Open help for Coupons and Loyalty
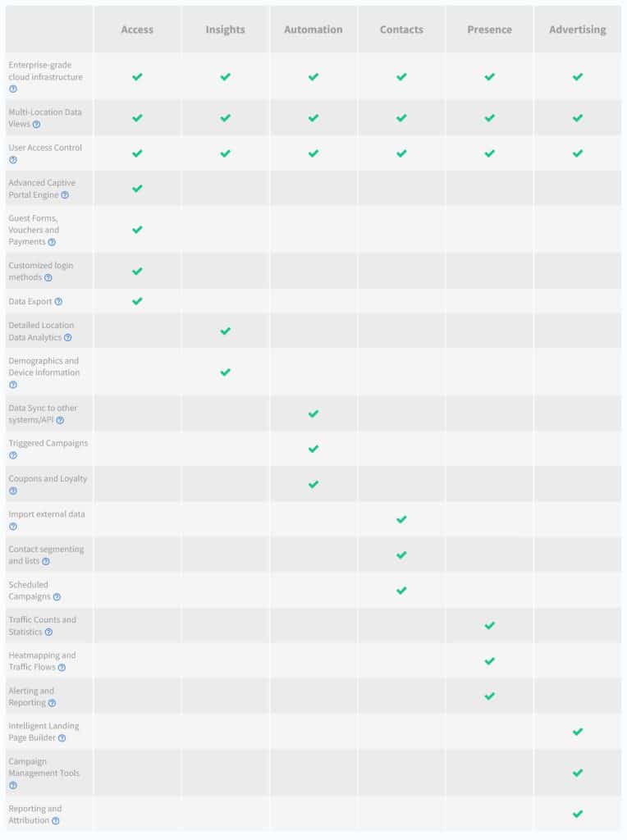This screenshot has height=840, width=627. [13, 491]
